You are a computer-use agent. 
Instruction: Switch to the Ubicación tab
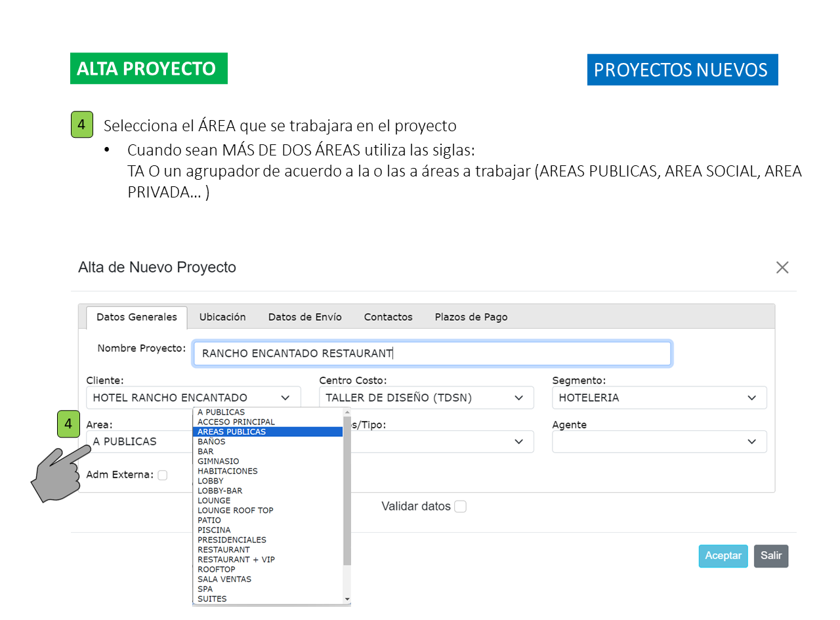222,317
